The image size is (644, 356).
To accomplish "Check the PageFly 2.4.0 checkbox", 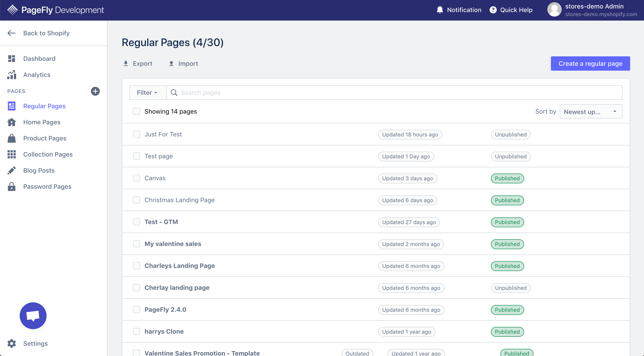I will pos(136,309).
